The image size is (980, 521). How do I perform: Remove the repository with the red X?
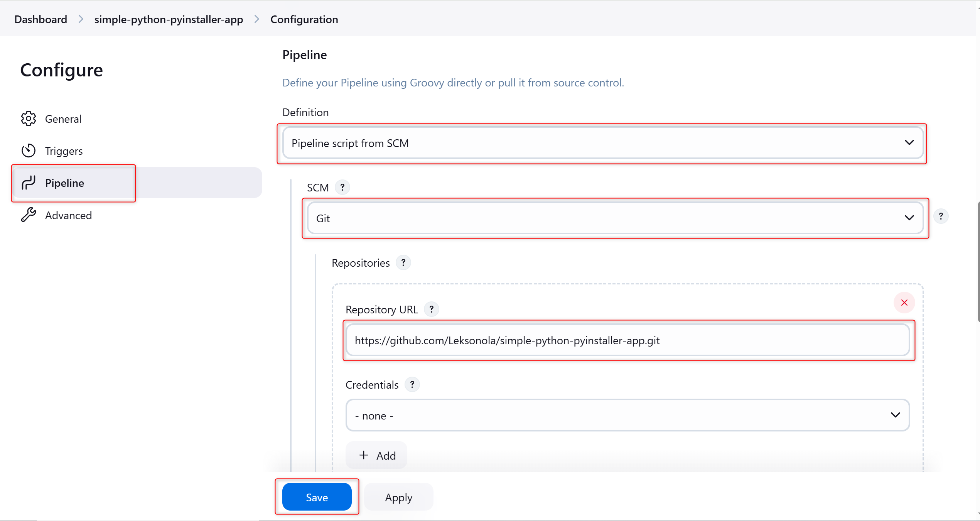pyautogui.click(x=904, y=303)
